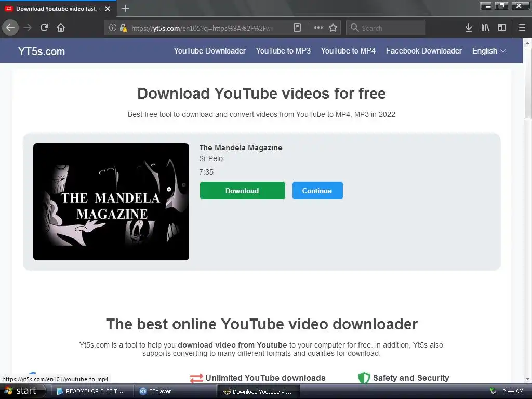Image resolution: width=532 pixels, height=399 pixels.
Task: Click The Mandela Magazine video thumbnail
Action: [x=111, y=202]
